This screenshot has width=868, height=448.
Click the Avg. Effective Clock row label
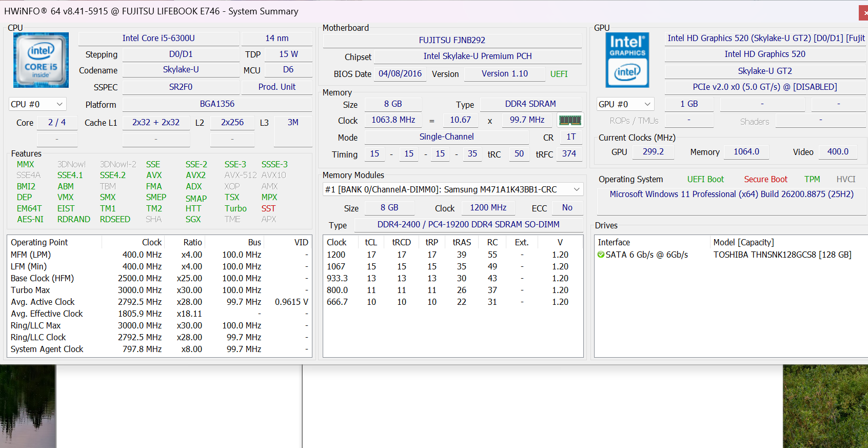pyautogui.click(x=47, y=314)
